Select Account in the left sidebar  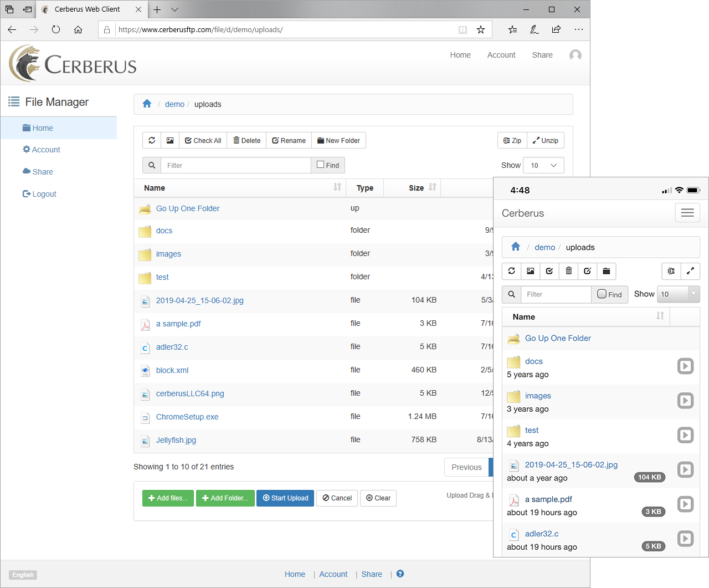point(46,150)
